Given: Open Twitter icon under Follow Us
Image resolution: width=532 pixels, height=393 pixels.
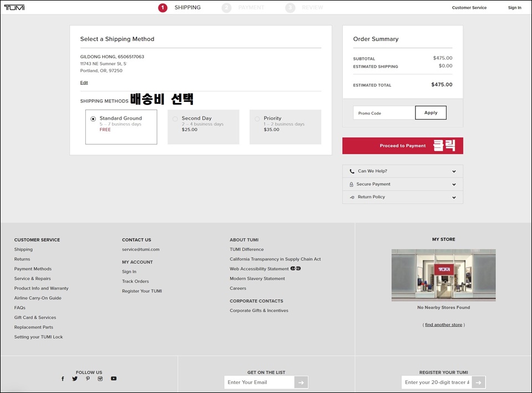Looking at the screenshot, I should [x=75, y=379].
